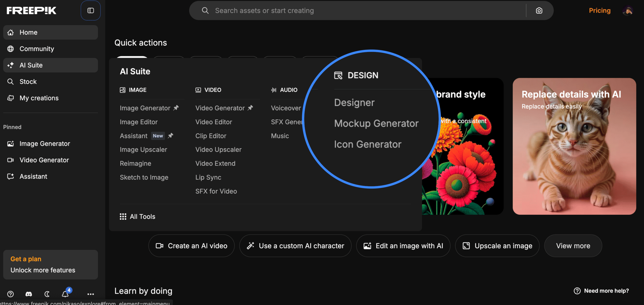Click the All Tools grid icon

pyautogui.click(x=123, y=216)
